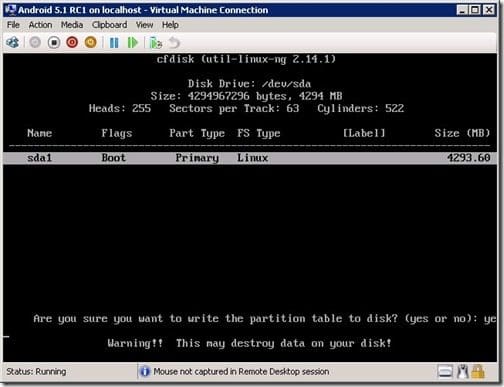The height and width of the screenshot is (387, 504).
Task: Click the greyed-out Start VM icon
Action: pos(35,42)
